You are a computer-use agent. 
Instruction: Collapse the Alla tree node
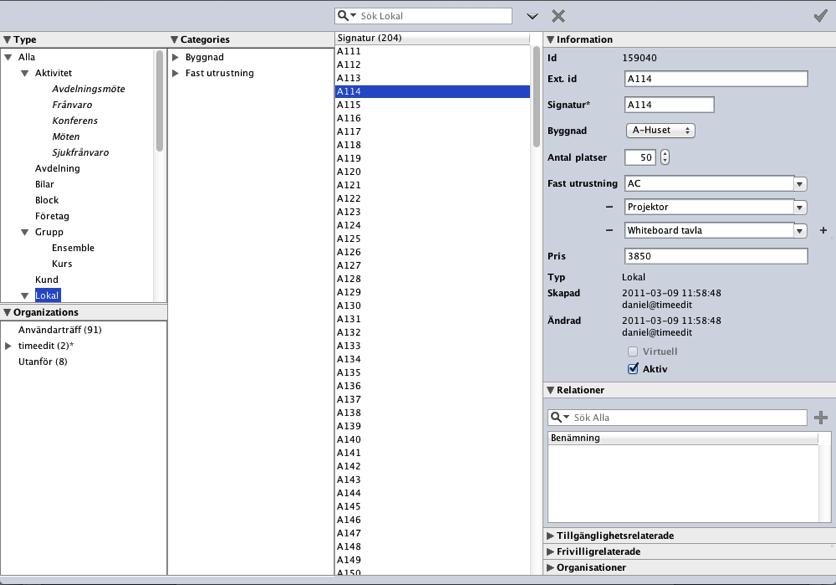point(8,57)
